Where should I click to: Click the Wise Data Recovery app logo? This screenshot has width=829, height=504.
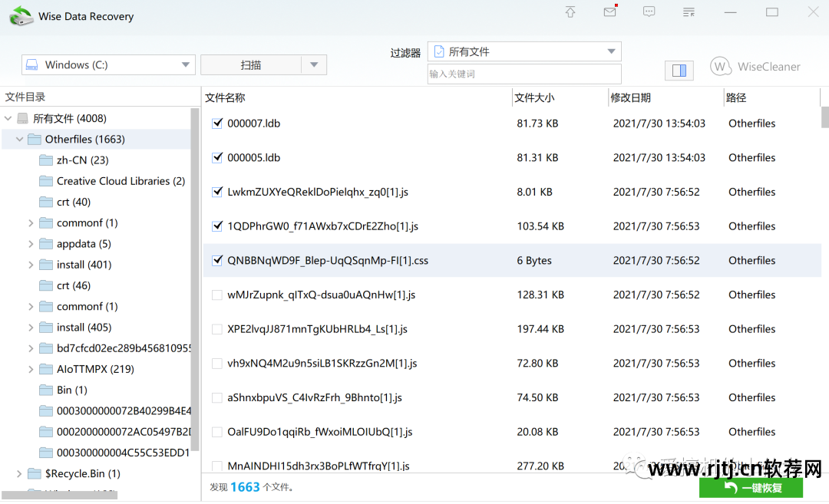coord(21,15)
